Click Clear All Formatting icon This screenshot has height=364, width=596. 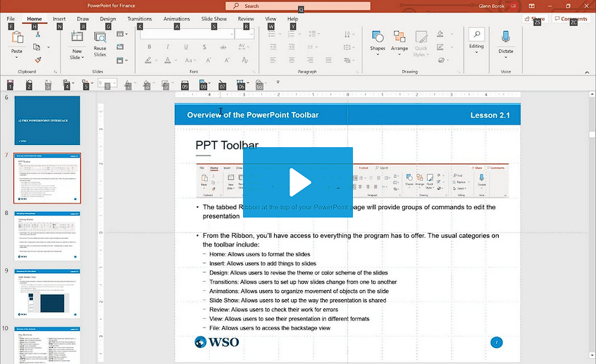245,60
